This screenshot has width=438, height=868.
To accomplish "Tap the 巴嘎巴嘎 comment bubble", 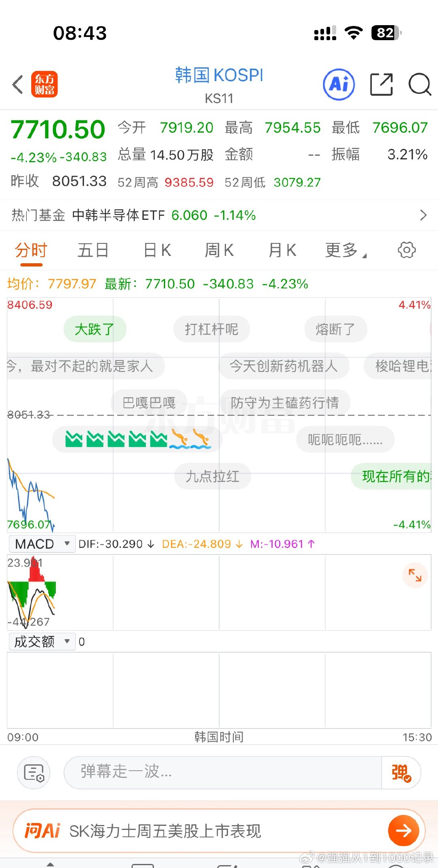I will click(149, 402).
